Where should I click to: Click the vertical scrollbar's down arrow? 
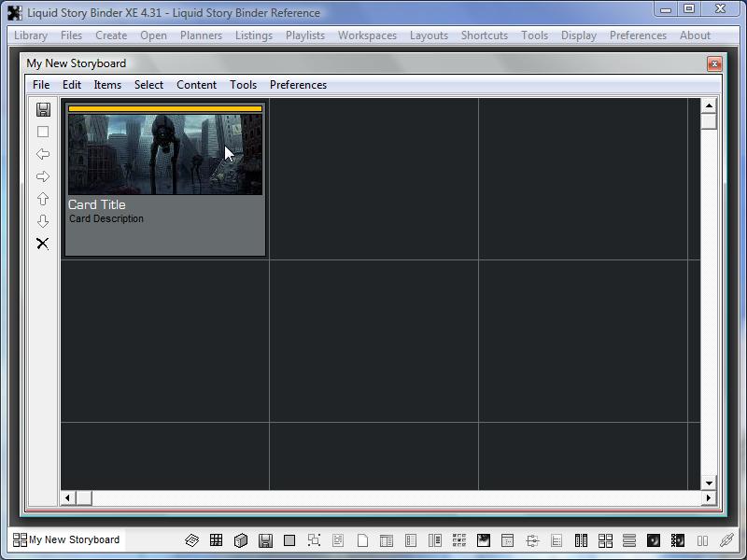709,483
